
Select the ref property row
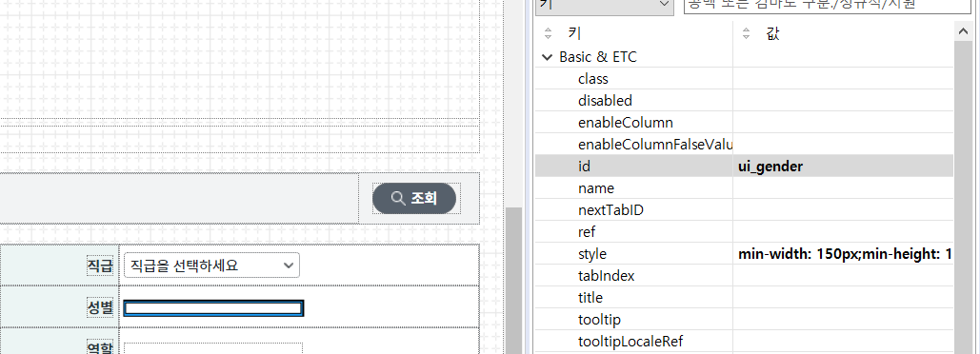(x=744, y=231)
